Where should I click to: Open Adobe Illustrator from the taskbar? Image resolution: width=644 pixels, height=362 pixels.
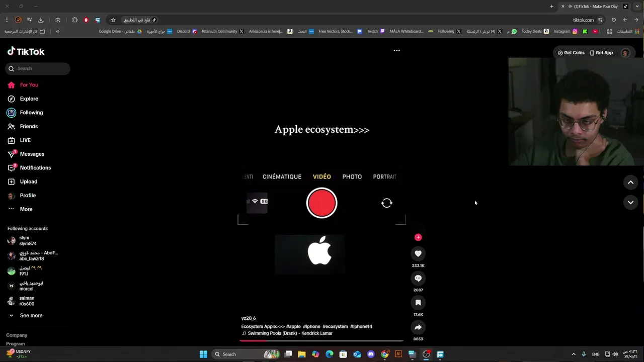click(398, 354)
